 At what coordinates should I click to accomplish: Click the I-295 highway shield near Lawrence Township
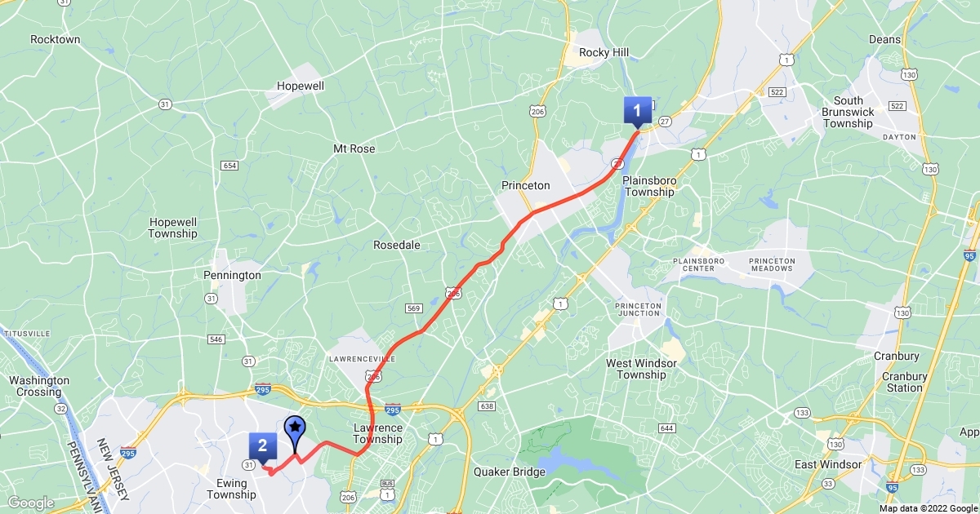(x=392, y=409)
